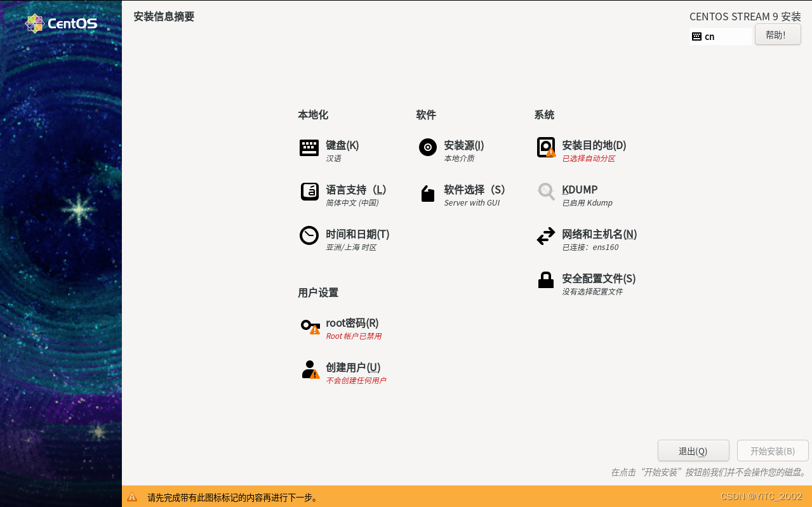Open the software selection (软件选择) package icon
812x507 pixels.
coord(428,194)
